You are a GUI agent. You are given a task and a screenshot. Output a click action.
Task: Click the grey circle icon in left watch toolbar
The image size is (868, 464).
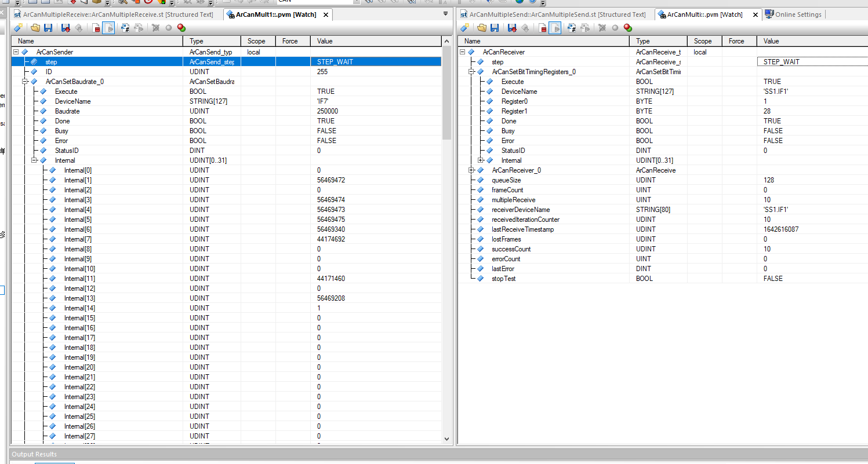pos(168,27)
